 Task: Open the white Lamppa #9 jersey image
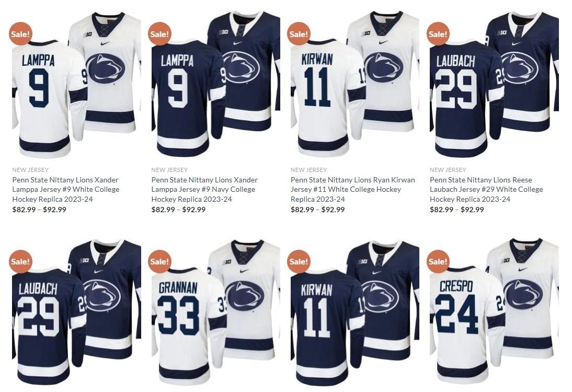(x=77, y=85)
